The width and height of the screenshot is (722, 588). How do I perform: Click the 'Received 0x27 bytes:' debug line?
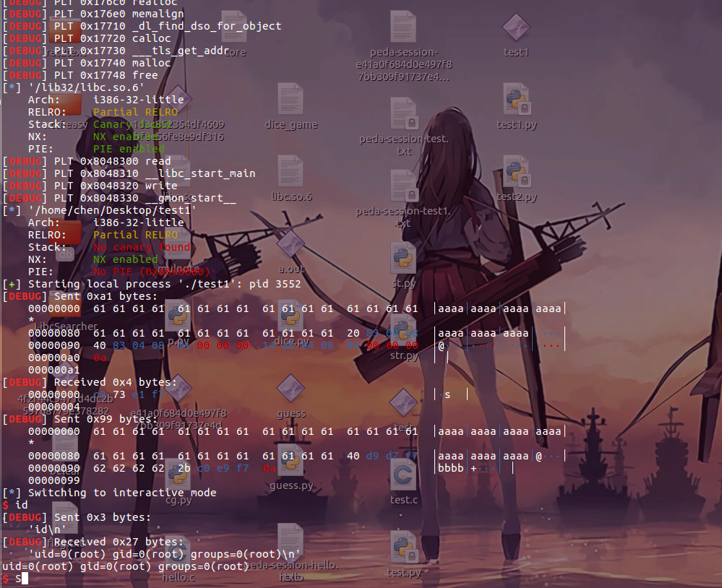click(93, 542)
